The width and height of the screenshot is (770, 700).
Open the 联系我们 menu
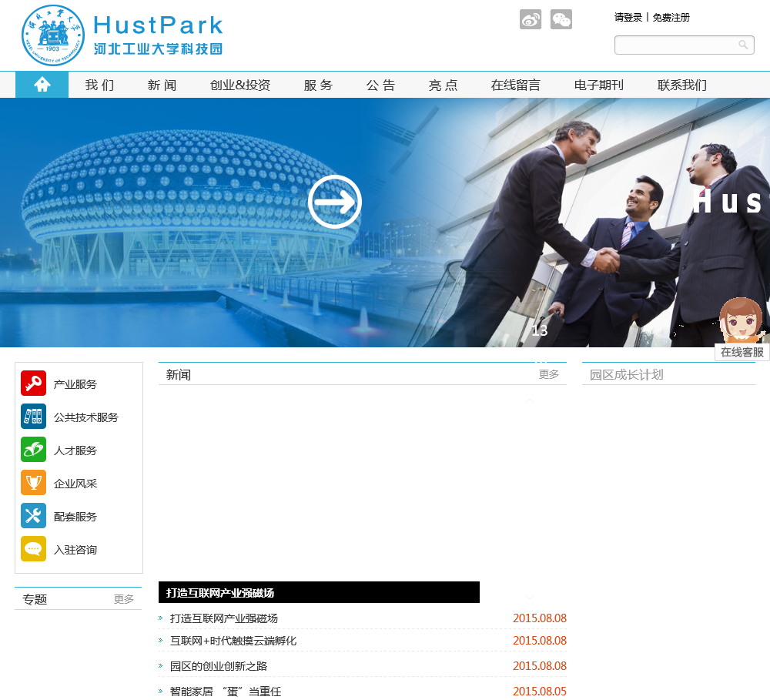point(682,85)
